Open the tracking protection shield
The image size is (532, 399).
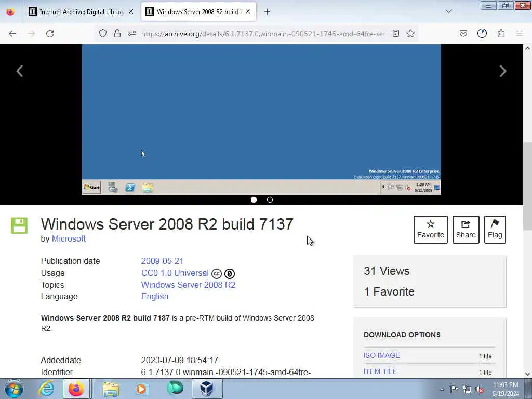point(103,33)
